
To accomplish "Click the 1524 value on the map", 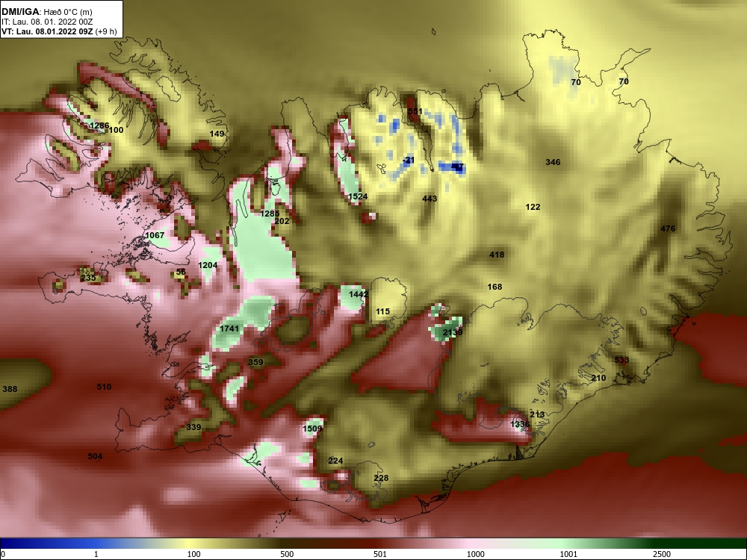I will point(358,196).
